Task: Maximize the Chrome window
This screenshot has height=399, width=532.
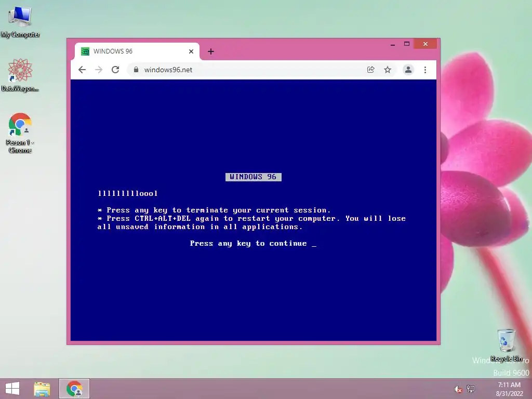Action: (407, 44)
